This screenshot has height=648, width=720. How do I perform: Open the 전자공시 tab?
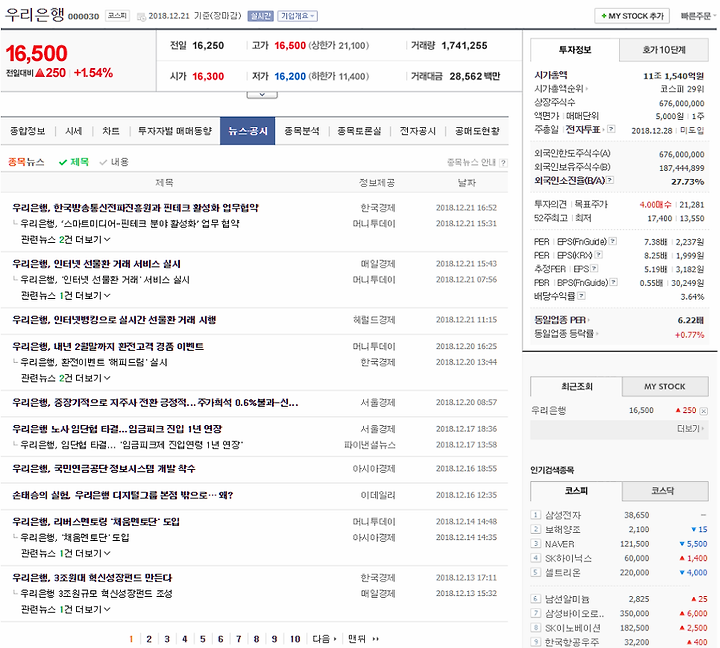418,131
